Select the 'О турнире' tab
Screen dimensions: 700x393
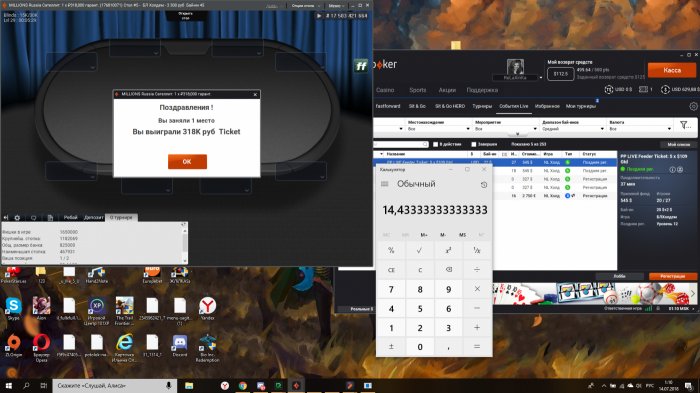[121, 217]
